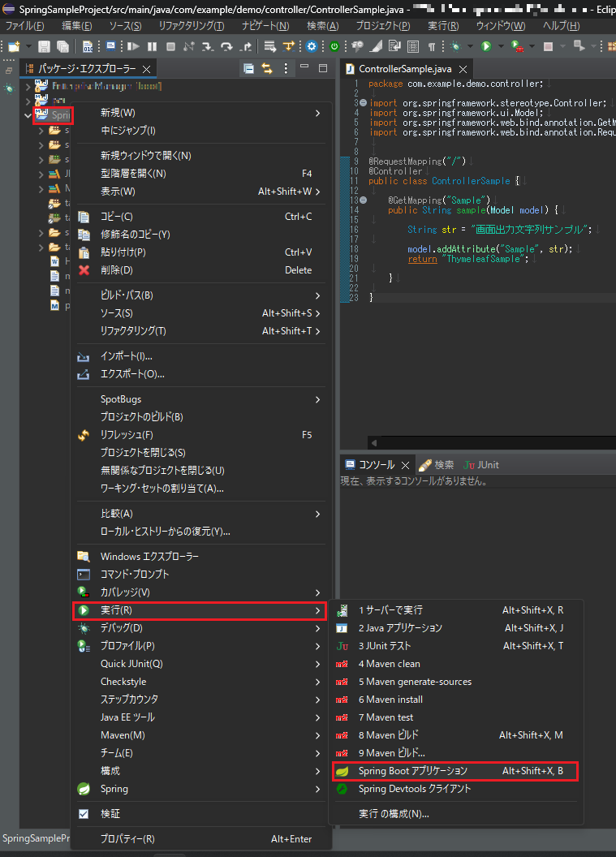
Task: Select Spring Devtools クライアント option
Action: [x=455, y=789]
